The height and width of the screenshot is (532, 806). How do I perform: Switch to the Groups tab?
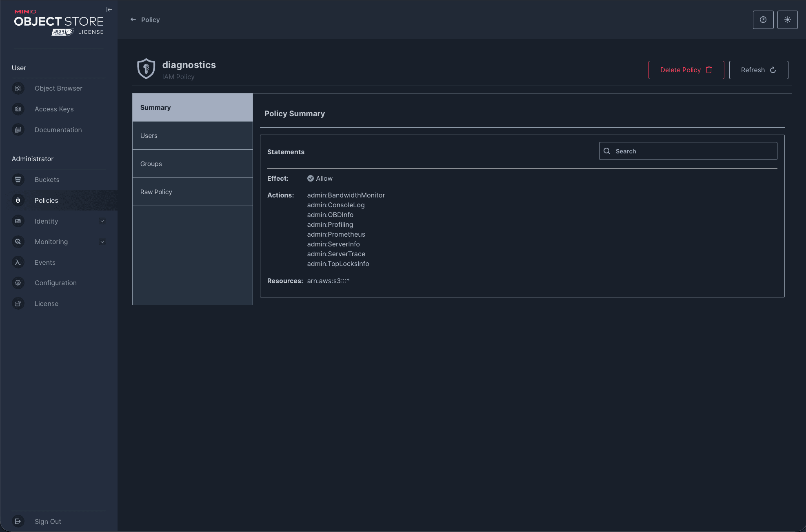coord(193,164)
